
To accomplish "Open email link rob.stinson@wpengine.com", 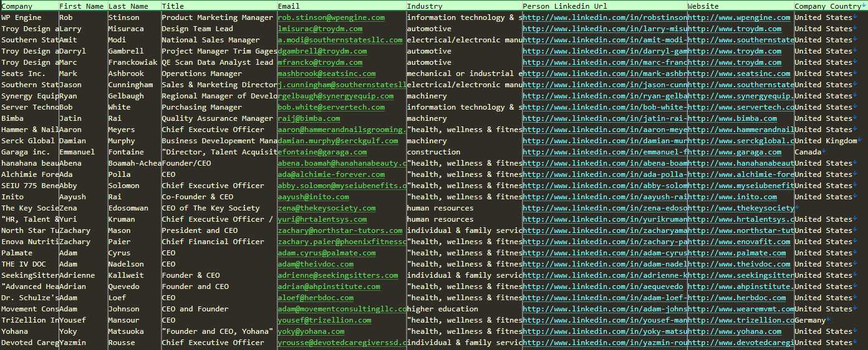I will pyautogui.click(x=331, y=17).
